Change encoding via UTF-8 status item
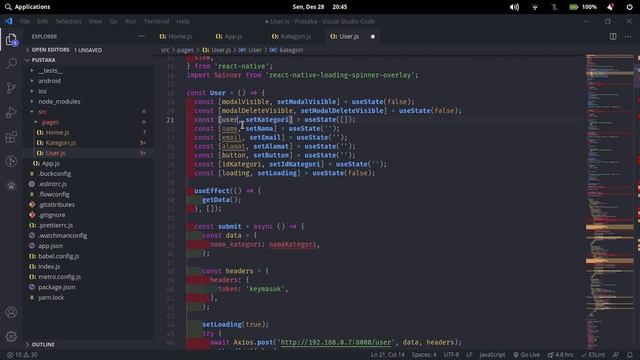 (451, 355)
